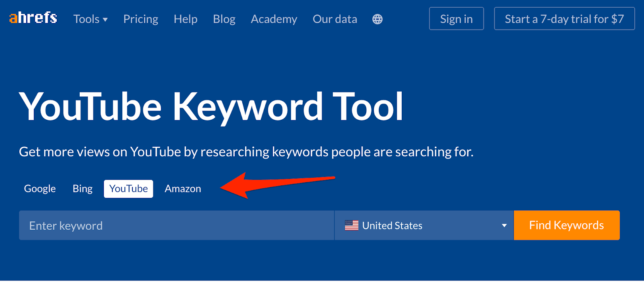The height and width of the screenshot is (291, 644).
Task: Expand the Tools dropdown menu
Action: (91, 19)
